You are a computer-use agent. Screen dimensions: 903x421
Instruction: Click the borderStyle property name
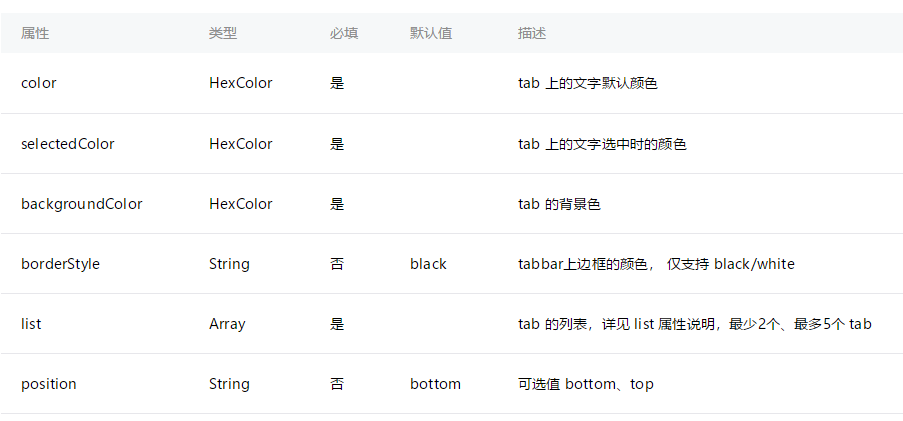(60, 264)
